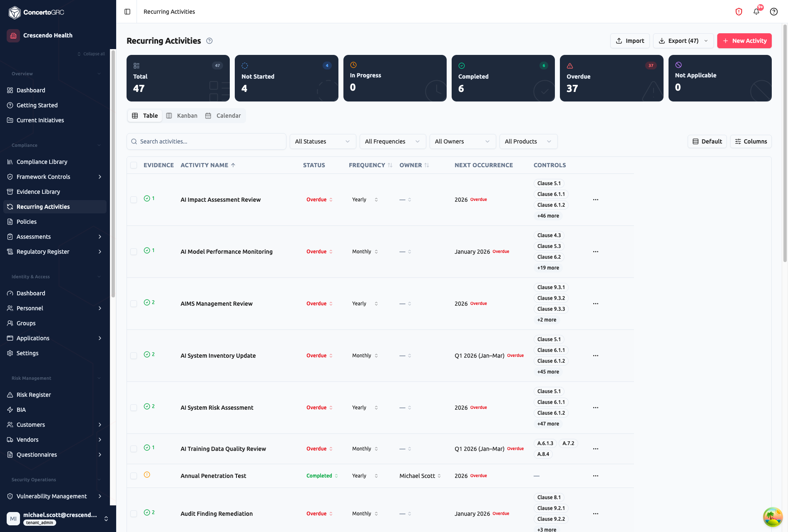Expand Framework Controls in sidebar

(99, 177)
